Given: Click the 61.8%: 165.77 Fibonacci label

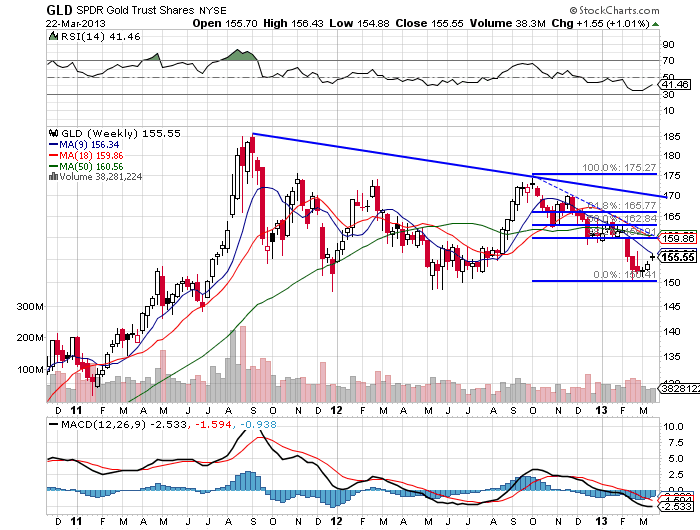Looking at the screenshot, I should (622, 205).
